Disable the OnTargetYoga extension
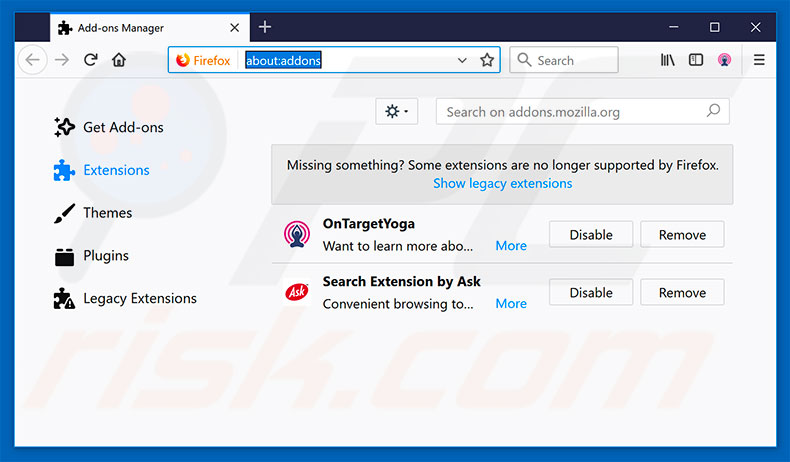This screenshot has width=790, height=462. pyautogui.click(x=591, y=234)
